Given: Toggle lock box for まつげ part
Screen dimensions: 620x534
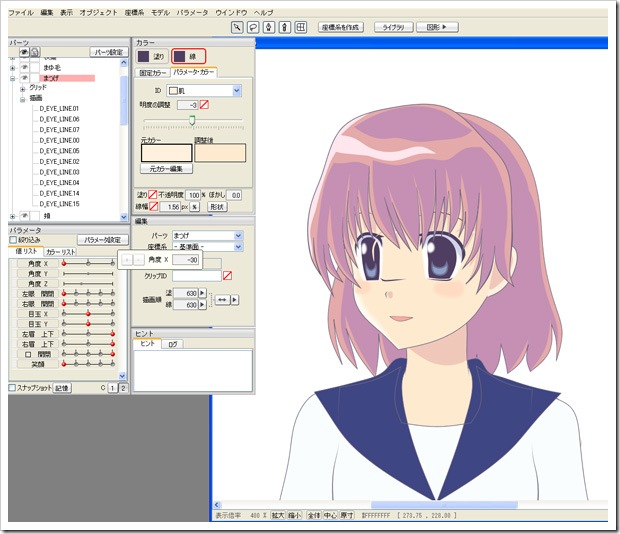Looking at the screenshot, I should coord(35,78).
